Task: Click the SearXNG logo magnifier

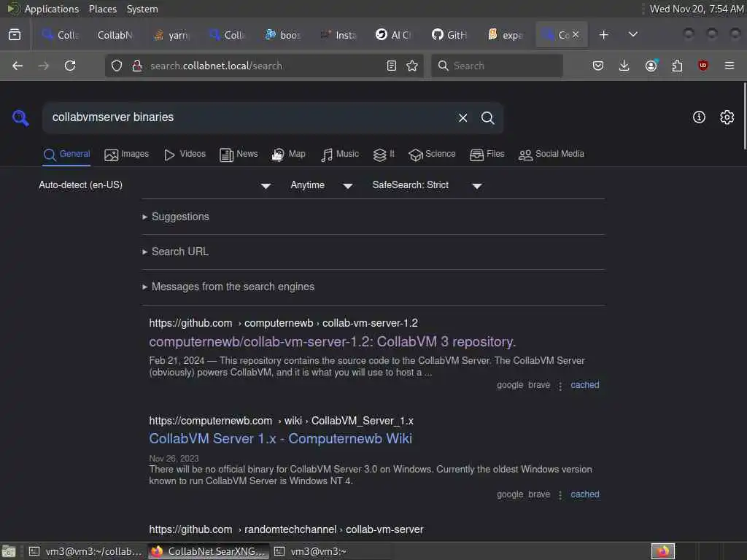Action: 21,117
